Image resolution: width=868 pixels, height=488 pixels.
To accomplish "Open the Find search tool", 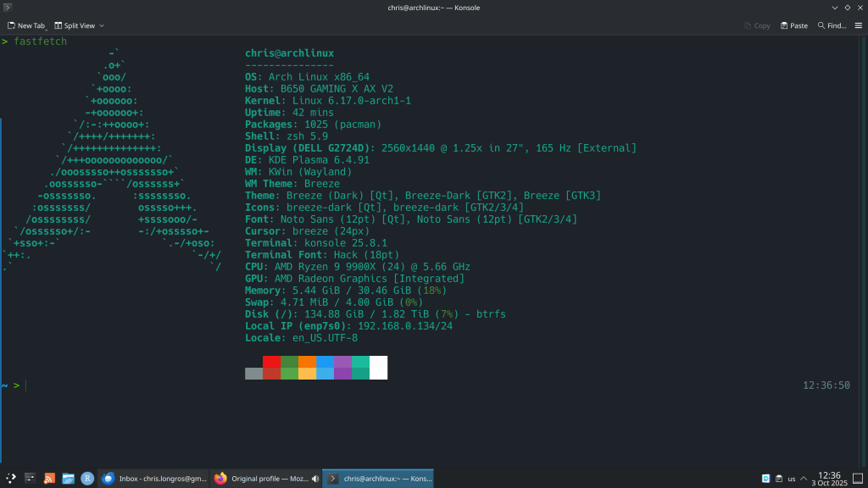I will point(832,25).
